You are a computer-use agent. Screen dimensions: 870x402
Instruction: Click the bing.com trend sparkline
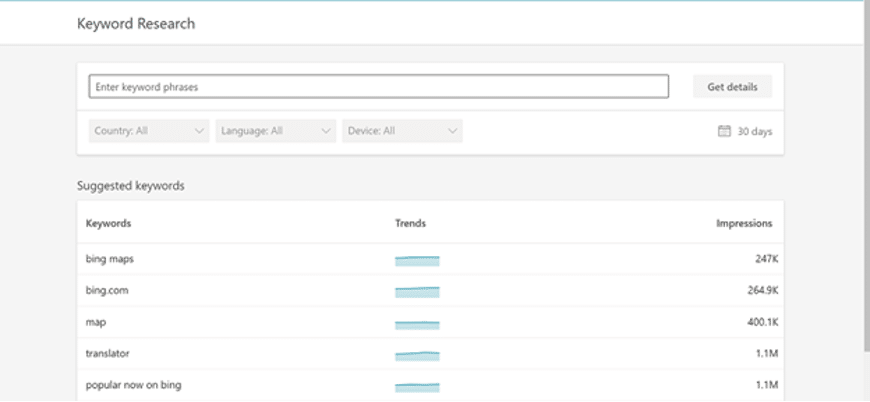(x=417, y=292)
